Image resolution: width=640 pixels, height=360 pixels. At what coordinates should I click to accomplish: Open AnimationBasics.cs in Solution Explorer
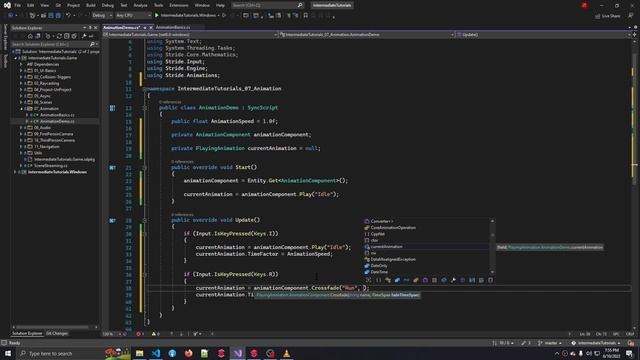(57, 115)
